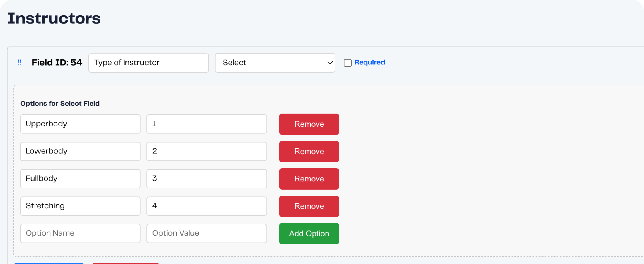The width and height of the screenshot is (644, 264).
Task: Click the option value field containing 3
Action: coord(207,179)
